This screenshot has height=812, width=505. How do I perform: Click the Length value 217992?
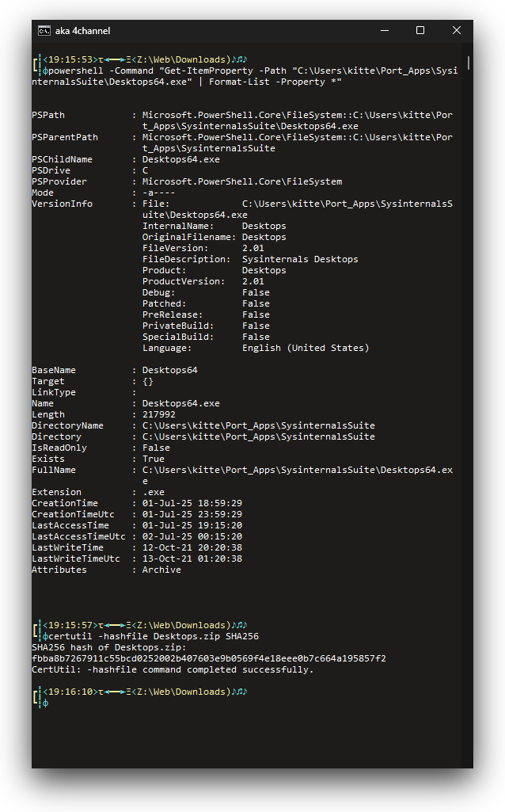pos(159,415)
